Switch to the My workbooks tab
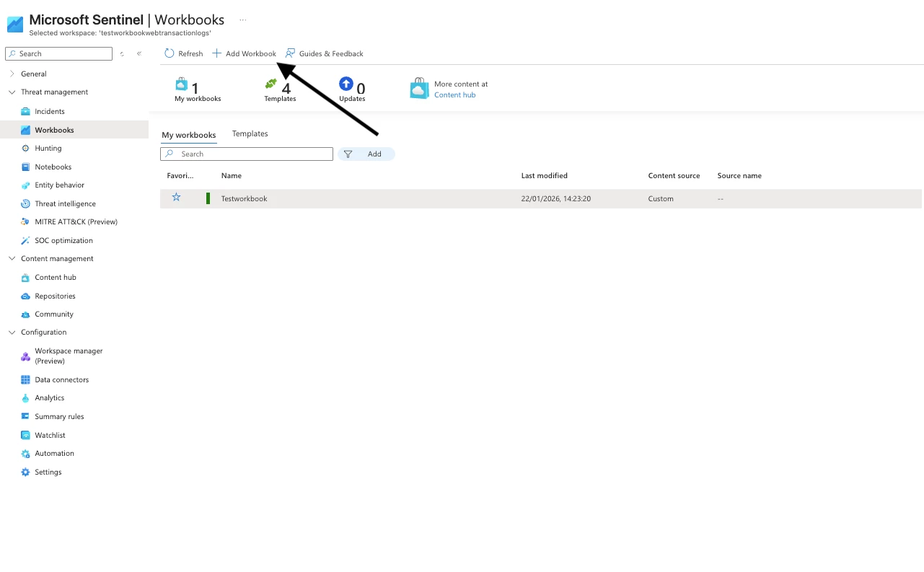 pos(188,135)
